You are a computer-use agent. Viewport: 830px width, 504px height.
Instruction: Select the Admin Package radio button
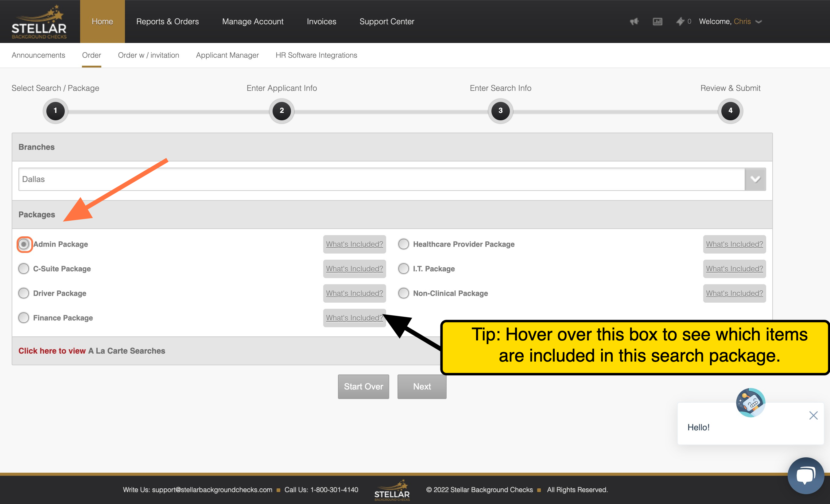pyautogui.click(x=24, y=244)
